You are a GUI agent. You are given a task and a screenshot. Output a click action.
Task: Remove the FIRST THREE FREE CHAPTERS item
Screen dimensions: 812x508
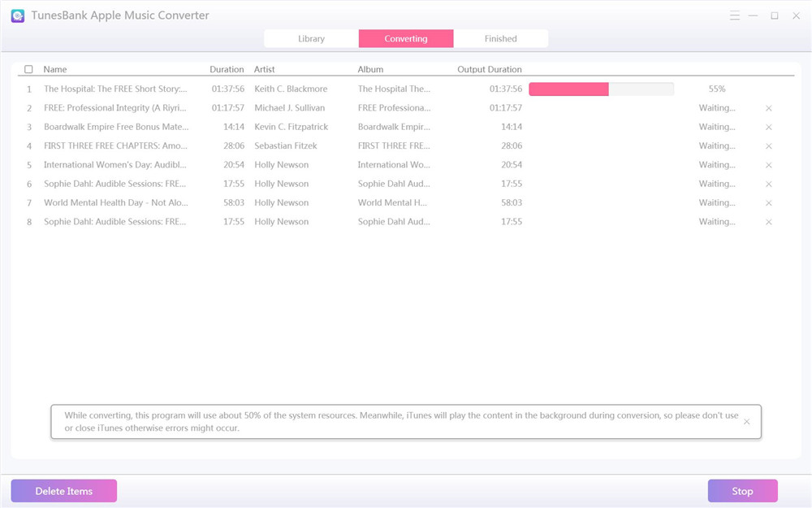768,146
